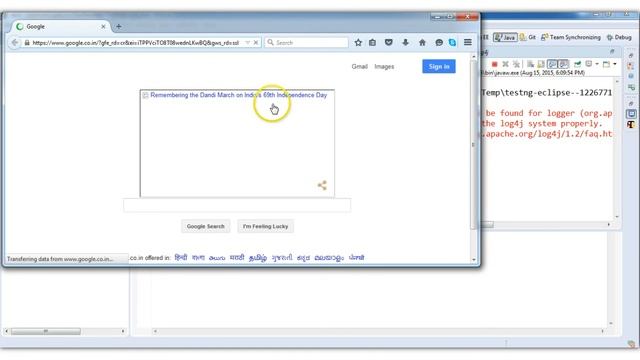Expand Display Selected Console dropdown arrow
The height and width of the screenshot is (360, 640).
[x=597, y=64]
